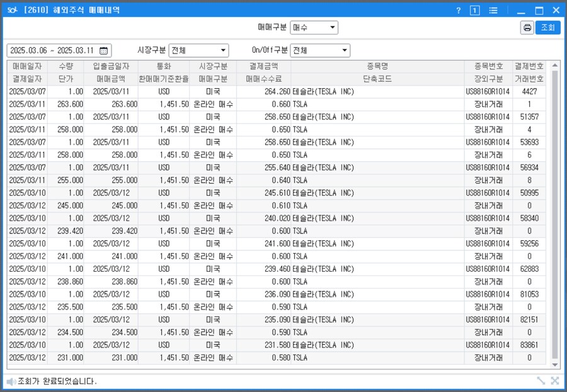Click the 시장구분 column header
Image resolution: width=567 pixels, height=392 pixels.
(213, 67)
